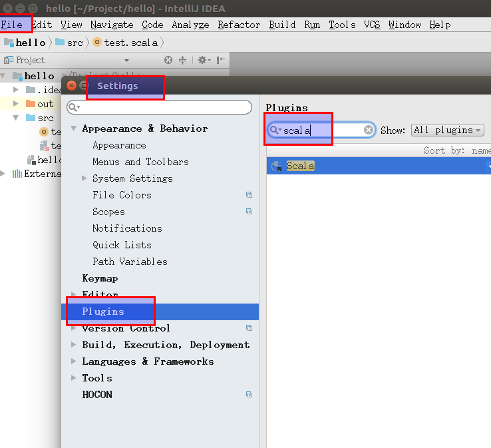491x448 pixels.
Task: Clear the plugin search with the X icon
Action: [369, 130]
